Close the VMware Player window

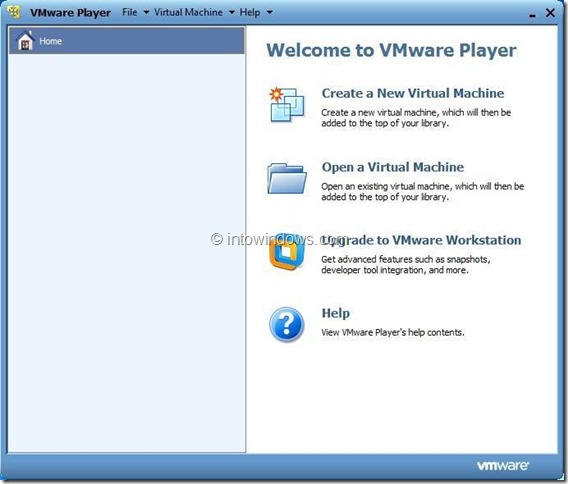(x=550, y=13)
